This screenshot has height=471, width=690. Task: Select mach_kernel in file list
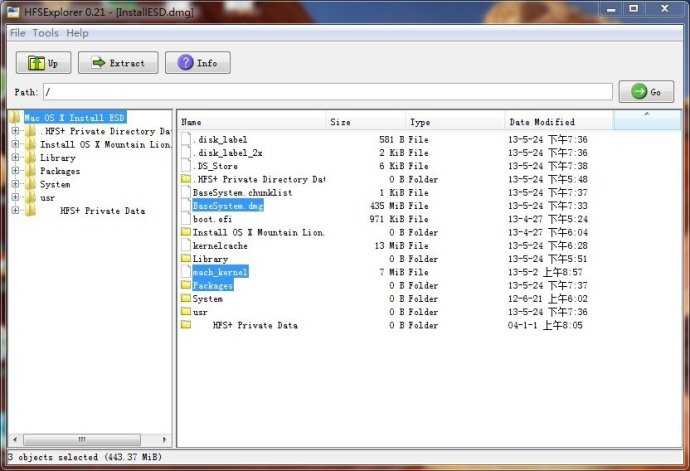click(220, 272)
